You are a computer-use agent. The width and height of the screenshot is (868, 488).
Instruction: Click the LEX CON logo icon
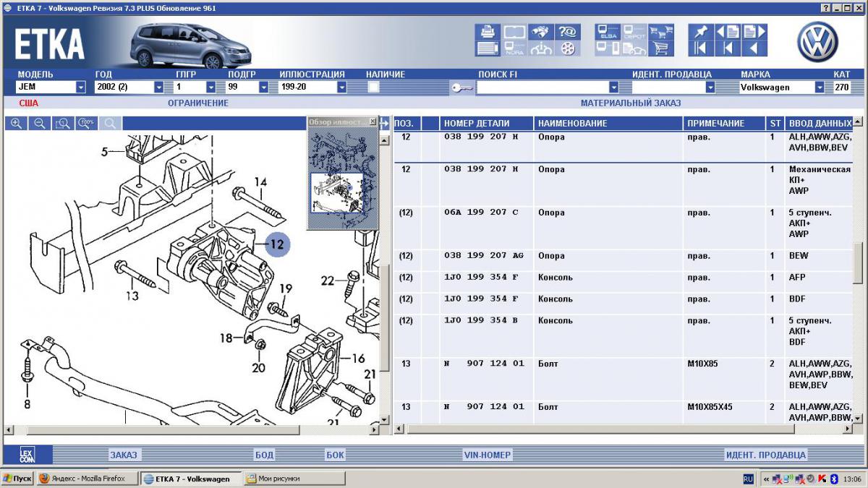click(x=26, y=455)
